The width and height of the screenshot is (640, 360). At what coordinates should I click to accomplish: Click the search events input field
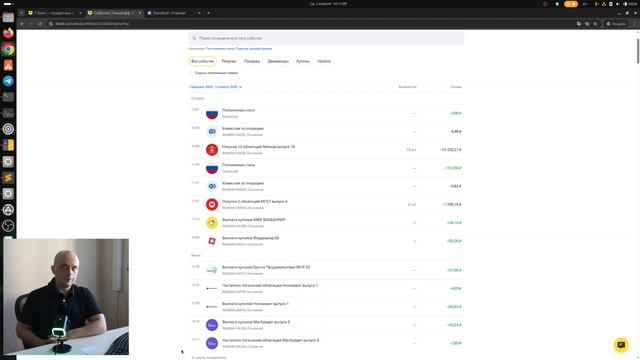pyautogui.click(x=326, y=38)
